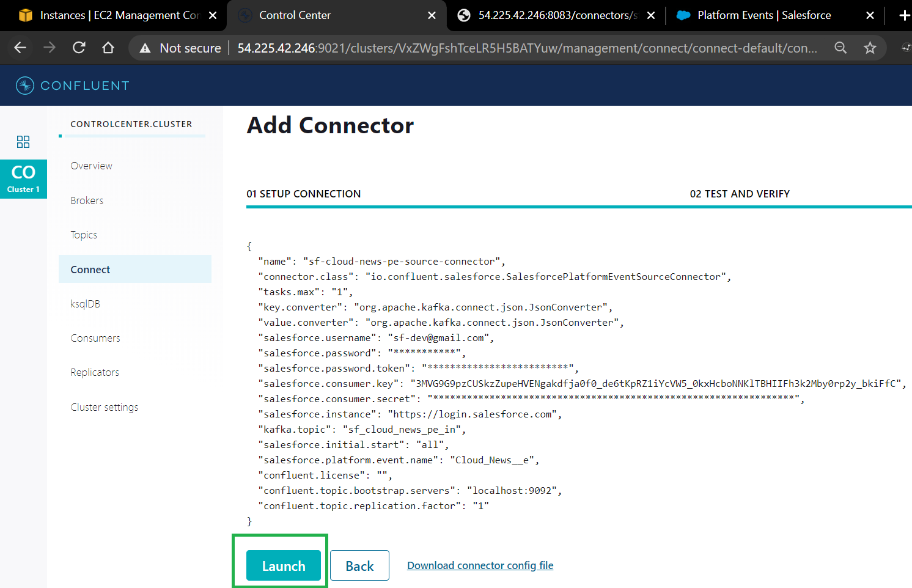Click the "tasks.max" config line
Screen dimensions: 912x588
306,292
